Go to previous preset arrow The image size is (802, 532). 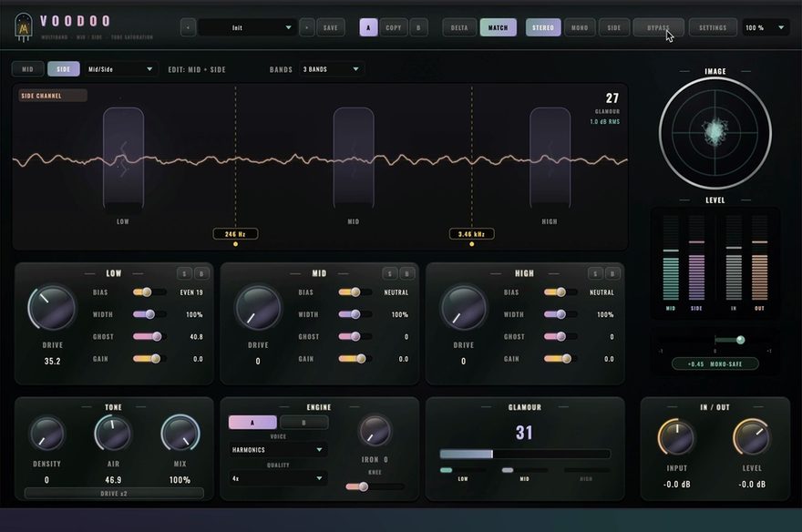coord(189,27)
